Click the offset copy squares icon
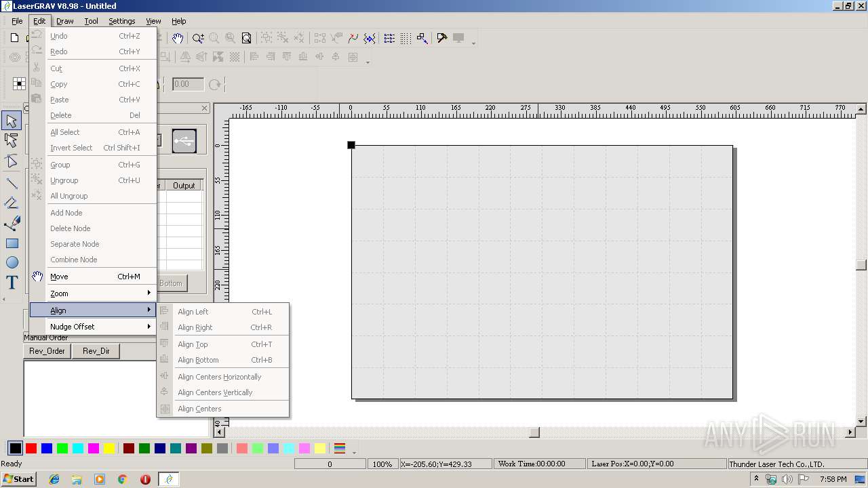Image resolution: width=868 pixels, height=488 pixels. [422, 39]
